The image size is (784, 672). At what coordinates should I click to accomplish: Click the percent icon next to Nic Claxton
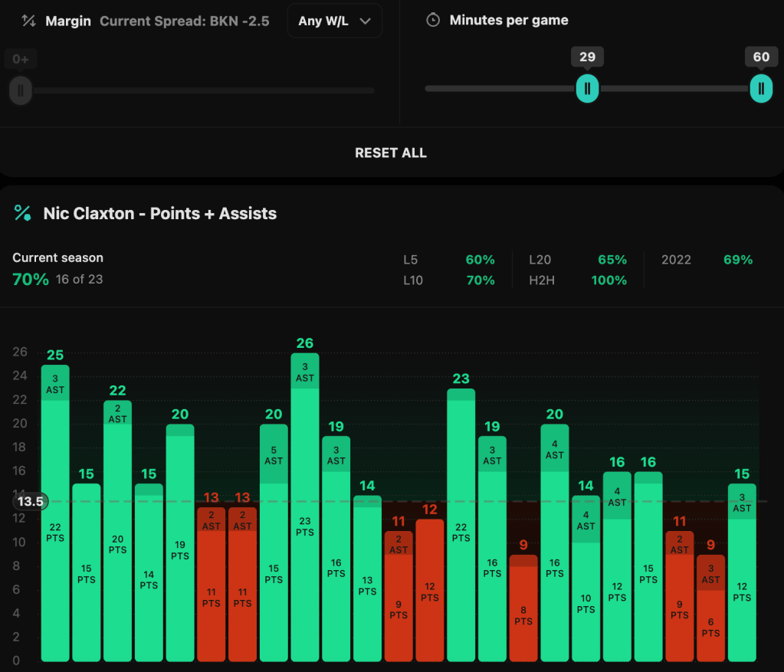pyautogui.click(x=23, y=213)
